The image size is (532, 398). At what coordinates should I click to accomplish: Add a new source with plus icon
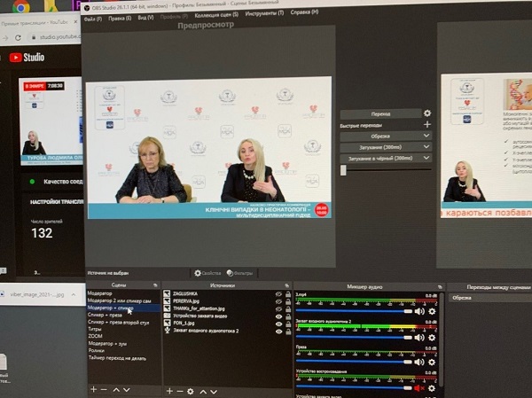coord(169,391)
